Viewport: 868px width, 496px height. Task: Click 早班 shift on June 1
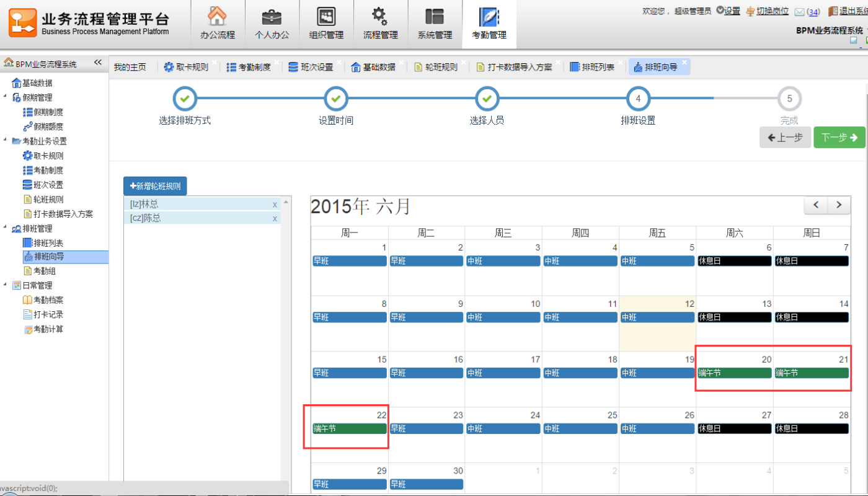tap(350, 261)
